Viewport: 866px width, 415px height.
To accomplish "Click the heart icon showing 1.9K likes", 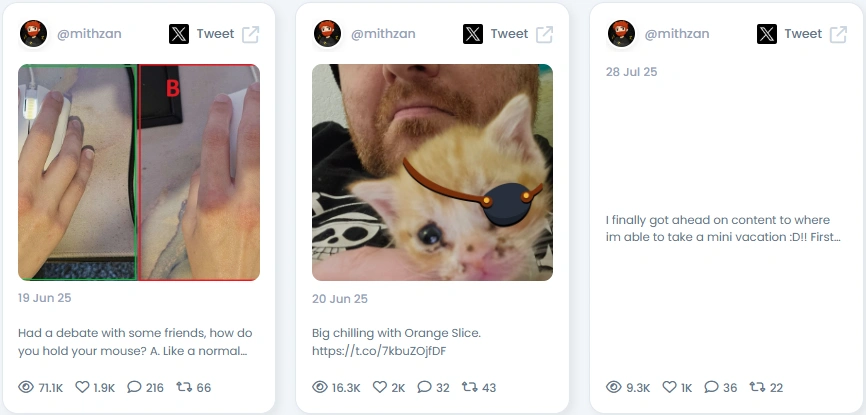I will pos(82,387).
